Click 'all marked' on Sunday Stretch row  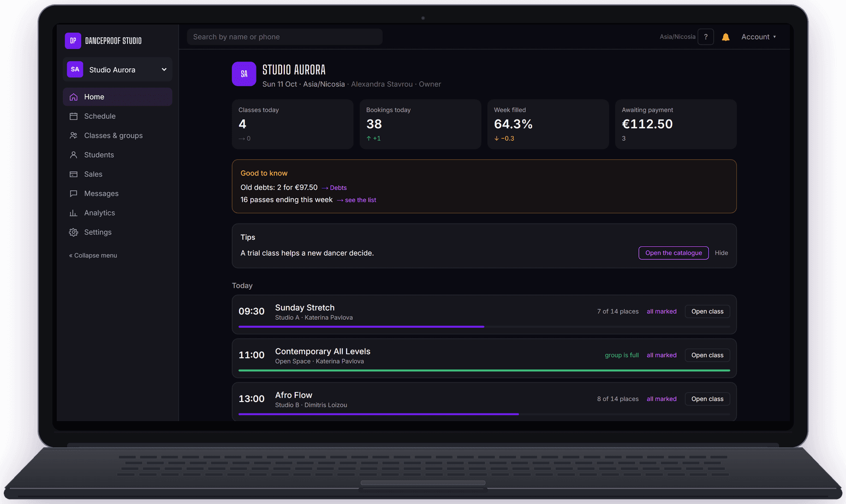click(662, 311)
